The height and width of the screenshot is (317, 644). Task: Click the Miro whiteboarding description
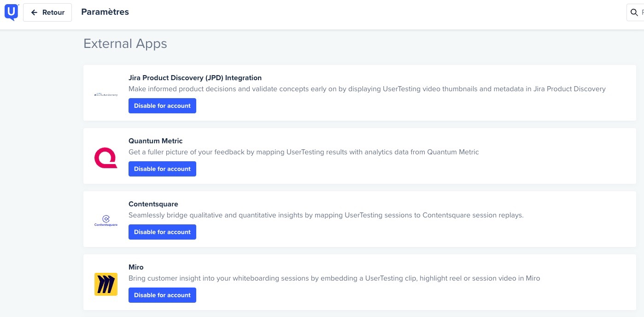334,278
